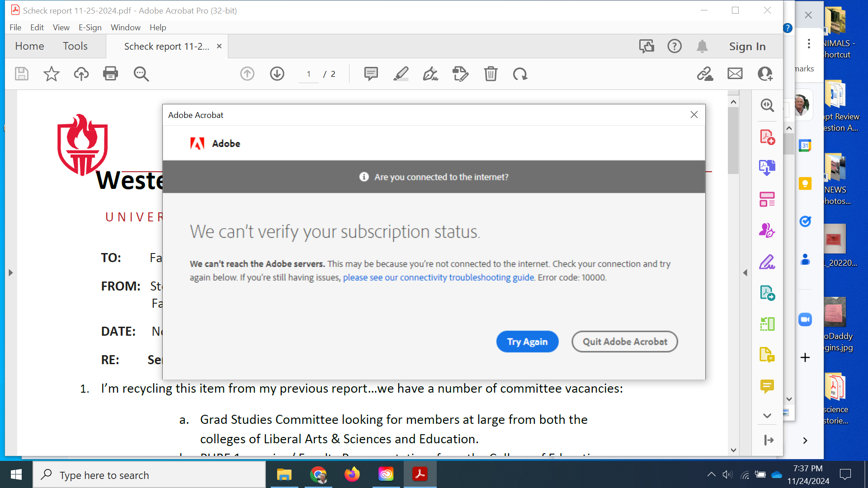Viewport: 868px width, 488px height.
Task: Click the document vertical scrollbar thumb
Action: click(x=733, y=140)
